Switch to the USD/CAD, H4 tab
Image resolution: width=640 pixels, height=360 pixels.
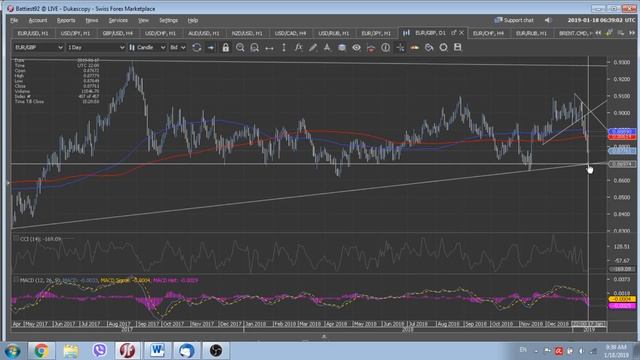click(x=290, y=33)
